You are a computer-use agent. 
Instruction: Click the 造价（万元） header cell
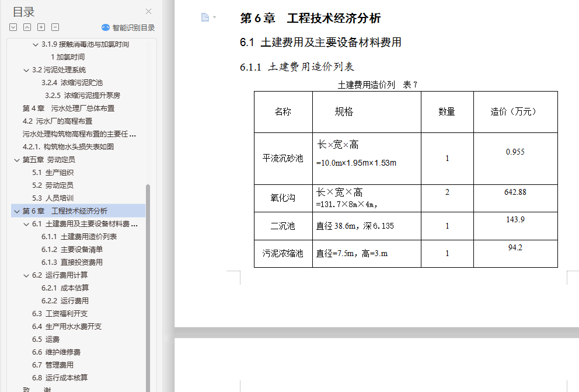tap(515, 111)
